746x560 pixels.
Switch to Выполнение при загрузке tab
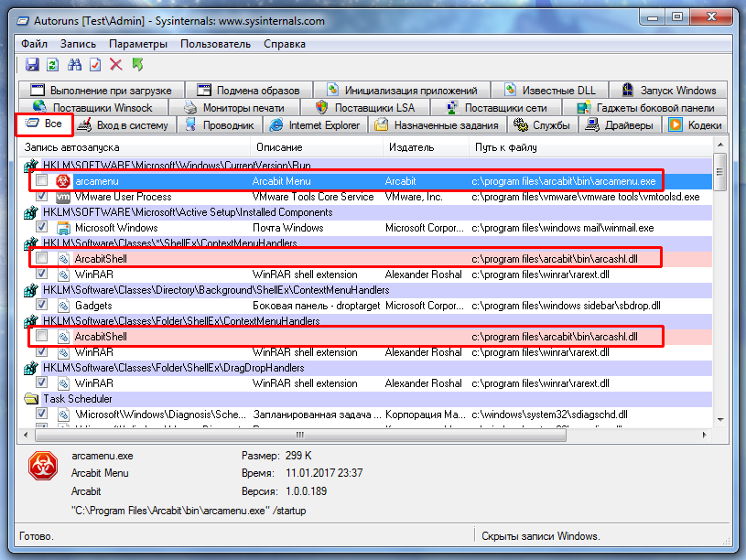click(x=101, y=90)
